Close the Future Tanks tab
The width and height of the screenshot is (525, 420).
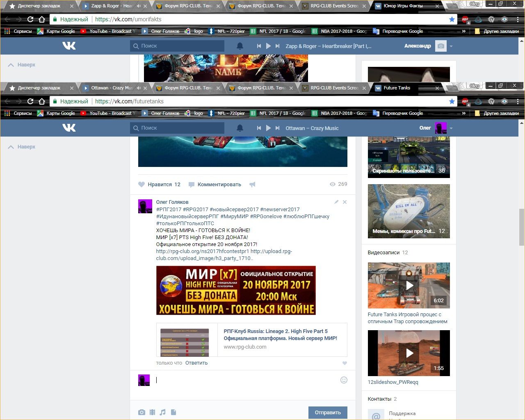437,88
